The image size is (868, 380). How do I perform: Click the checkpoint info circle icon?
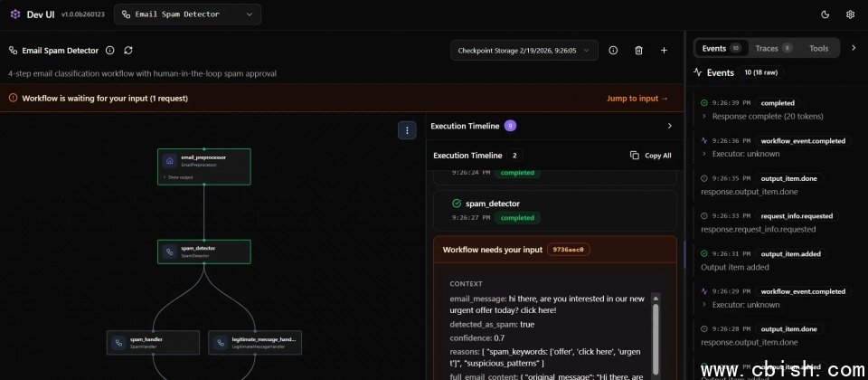coord(613,51)
